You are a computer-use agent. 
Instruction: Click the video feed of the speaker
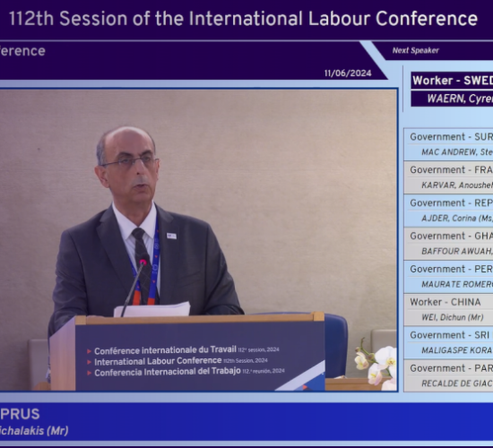pyautogui.click(x=198, y=240)
